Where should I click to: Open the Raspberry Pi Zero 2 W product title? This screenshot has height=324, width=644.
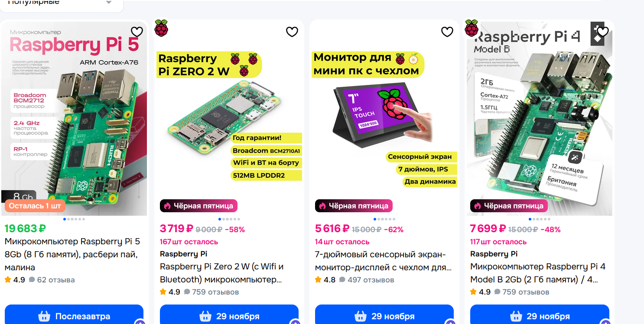click(x=221, y=273)
